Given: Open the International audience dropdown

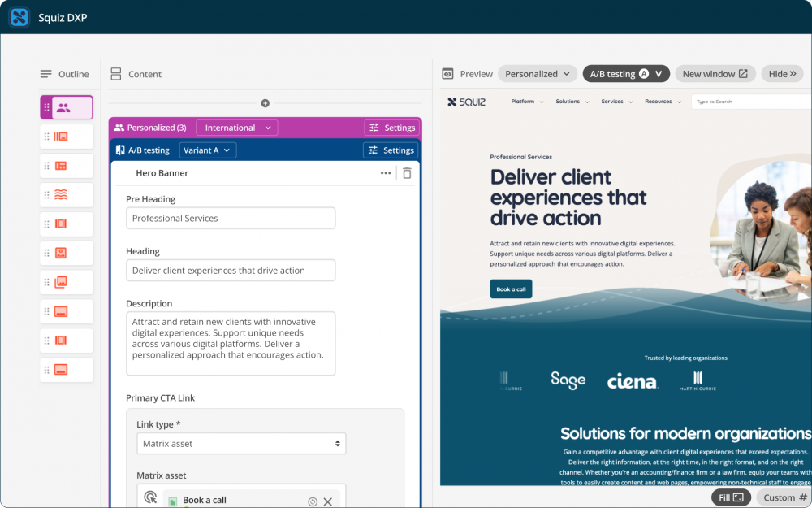Looking at the screenshot, I should (x=236, y=128).
